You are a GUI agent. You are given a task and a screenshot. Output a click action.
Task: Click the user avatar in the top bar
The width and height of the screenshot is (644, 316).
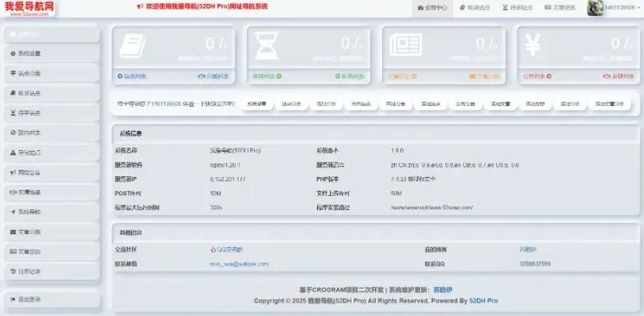pos(595,8)
